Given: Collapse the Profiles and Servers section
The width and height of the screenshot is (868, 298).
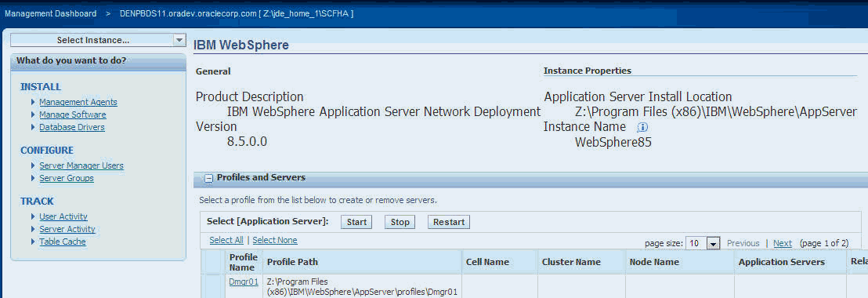Looking at the screenshot, I should pyautogui.click(x=208, y=178).
